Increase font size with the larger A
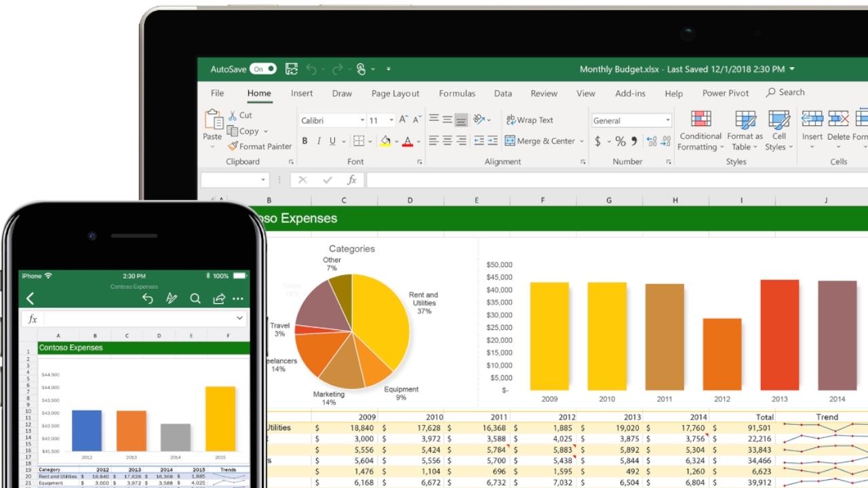The width and height of the screenshot is (868, 488). [403, 120]
